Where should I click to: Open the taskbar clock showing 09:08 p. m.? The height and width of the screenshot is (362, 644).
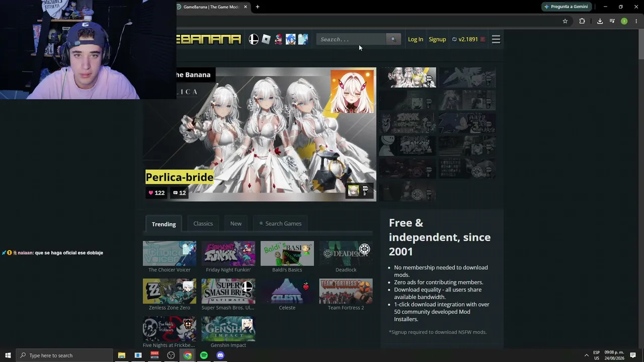614,355
